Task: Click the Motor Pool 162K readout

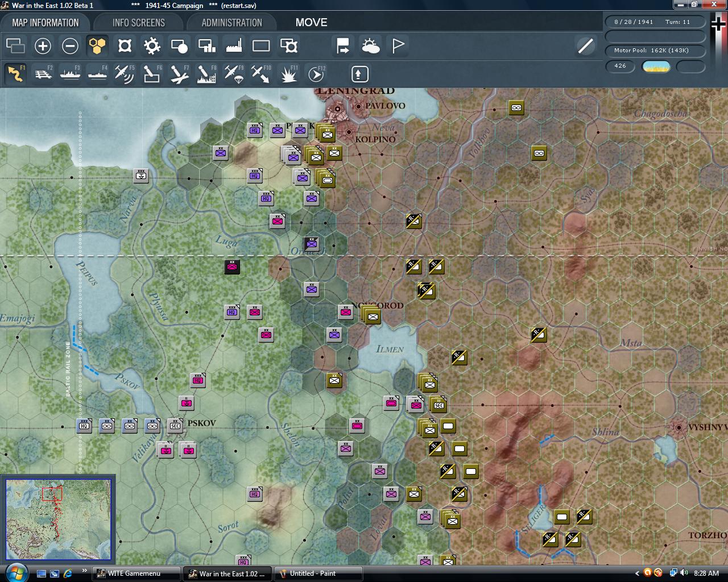Action: coord(655,50)
